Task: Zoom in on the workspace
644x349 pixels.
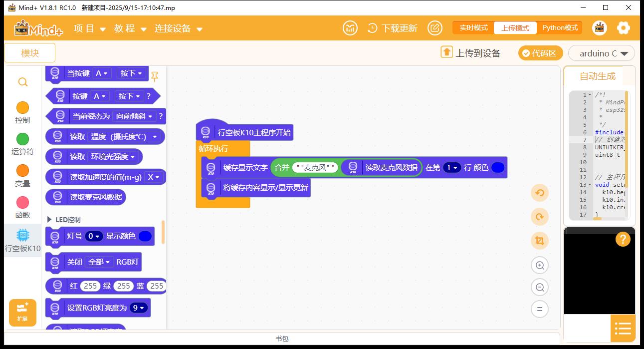Action: click(x=539, y=265)
